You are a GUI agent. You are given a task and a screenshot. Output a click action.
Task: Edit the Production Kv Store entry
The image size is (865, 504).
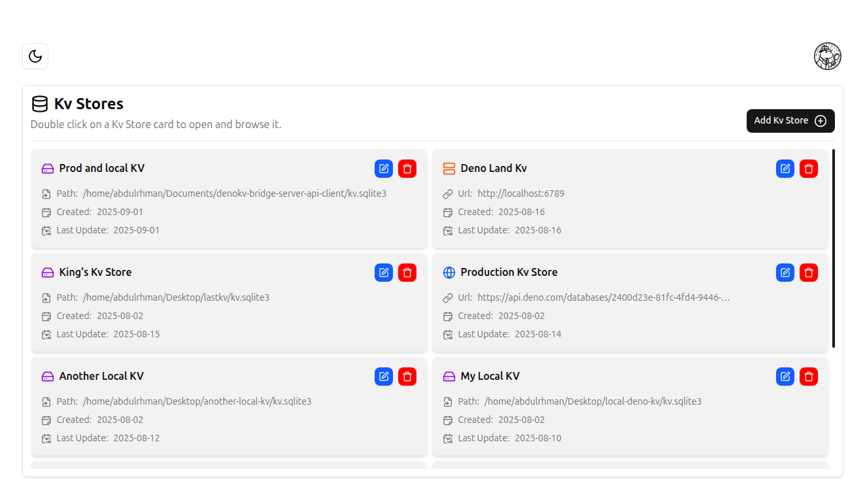tap(785, 273)
